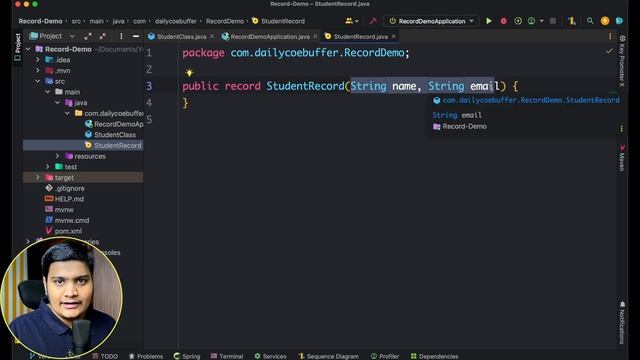Open .gitignore in project tree
This screenshot has width=640, height=360.
pyautogui.click(x=64, y=188)
